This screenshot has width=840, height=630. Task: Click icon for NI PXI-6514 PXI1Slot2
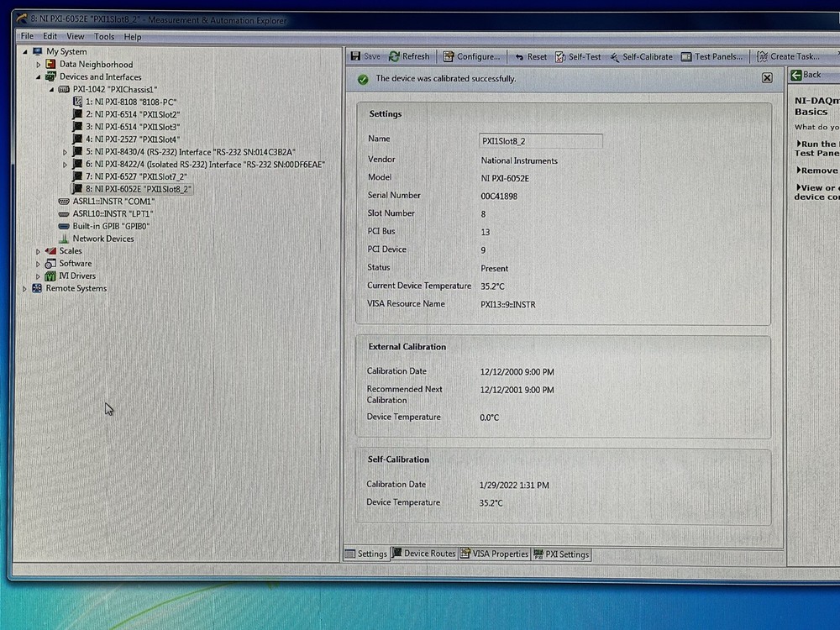[77, 114]
